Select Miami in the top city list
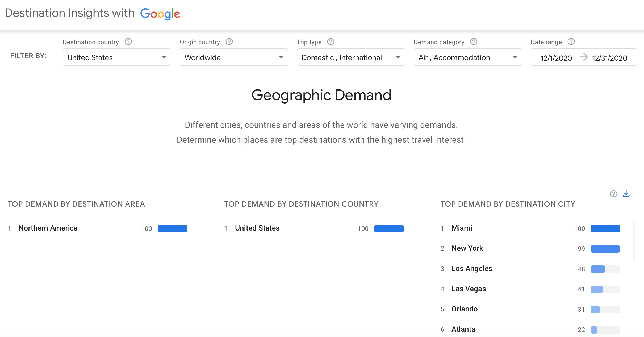The image size is (644, 337). (462, 228)
